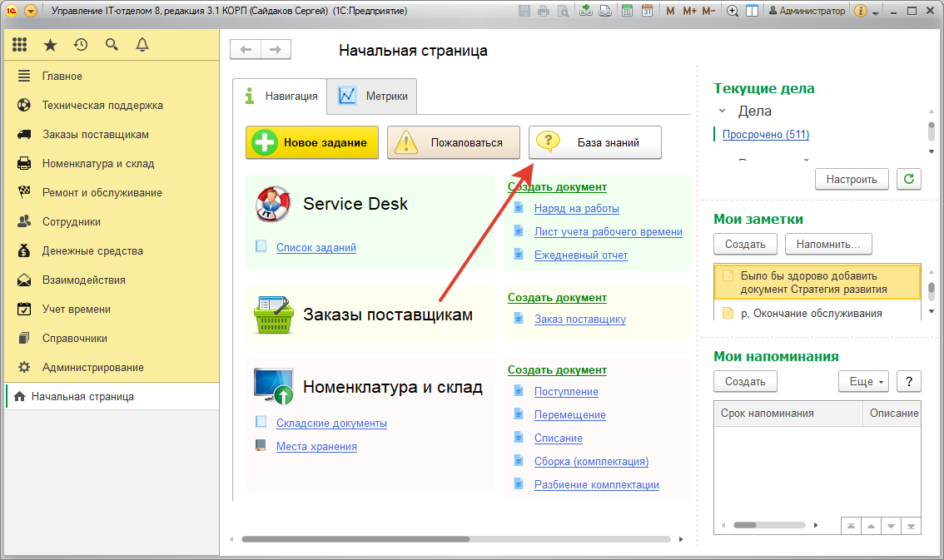Open the Номенклатура и склад sidebar section
This screenshot has height=560, width=944.
pos(112,164)
